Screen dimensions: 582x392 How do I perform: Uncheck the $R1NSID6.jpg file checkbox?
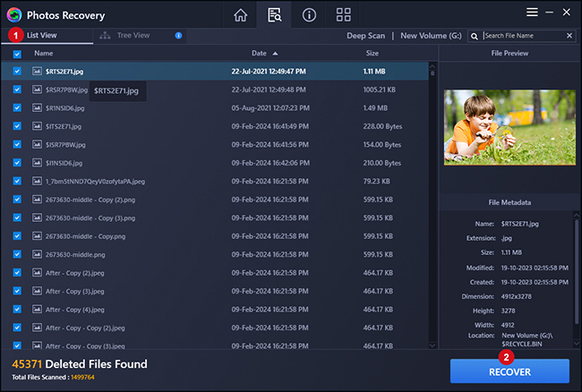click(x=17, y=107)
